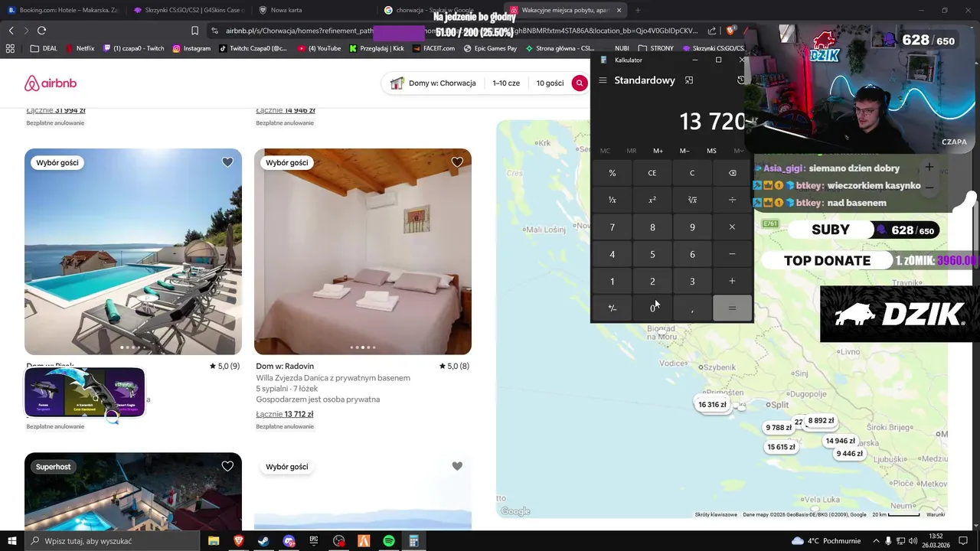The width and height of the screenshot is (980, 551).
Task: Click the equals key
Action: pyautogui.click(x=732, y=308)
